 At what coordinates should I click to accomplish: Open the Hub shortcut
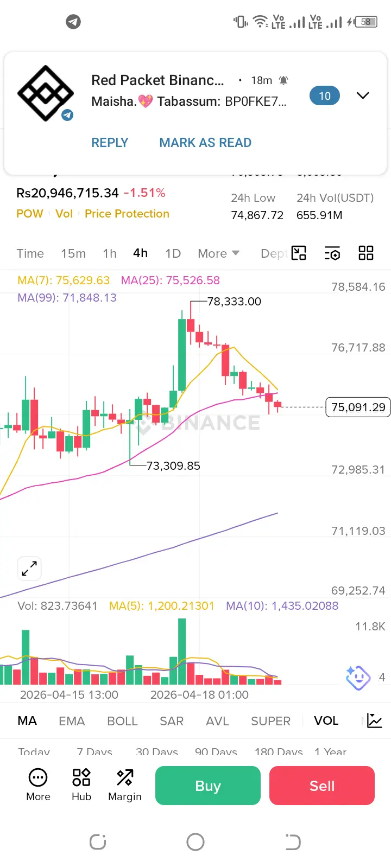[81, 785]
